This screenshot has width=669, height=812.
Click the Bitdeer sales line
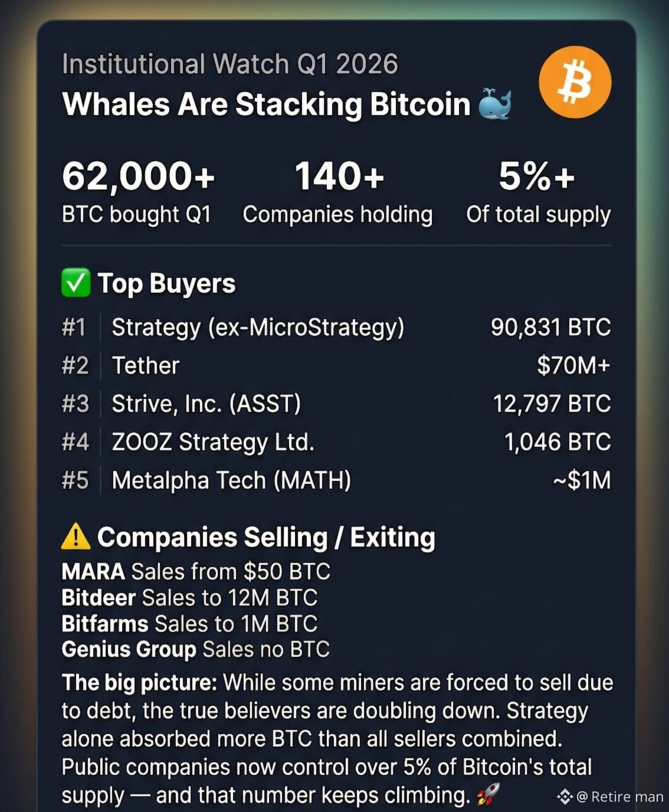189,598
